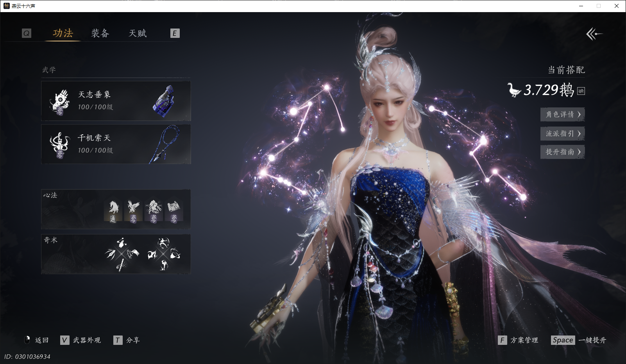Select the blue rope dart weapon thumbnail
This screenshot has width=626, height=364.
tap(165, 144)
